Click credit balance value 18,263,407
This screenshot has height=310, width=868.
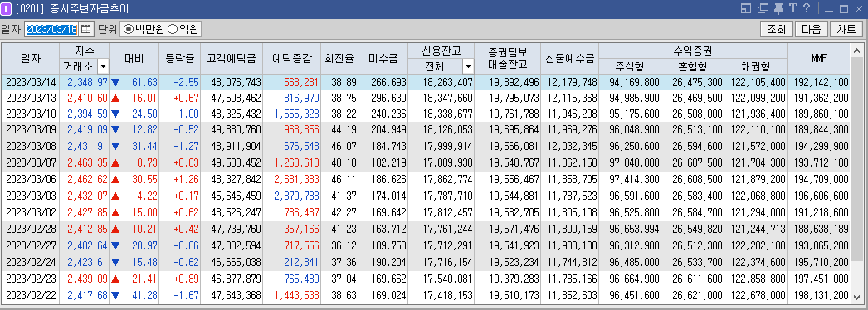click(x=448, y=83)
